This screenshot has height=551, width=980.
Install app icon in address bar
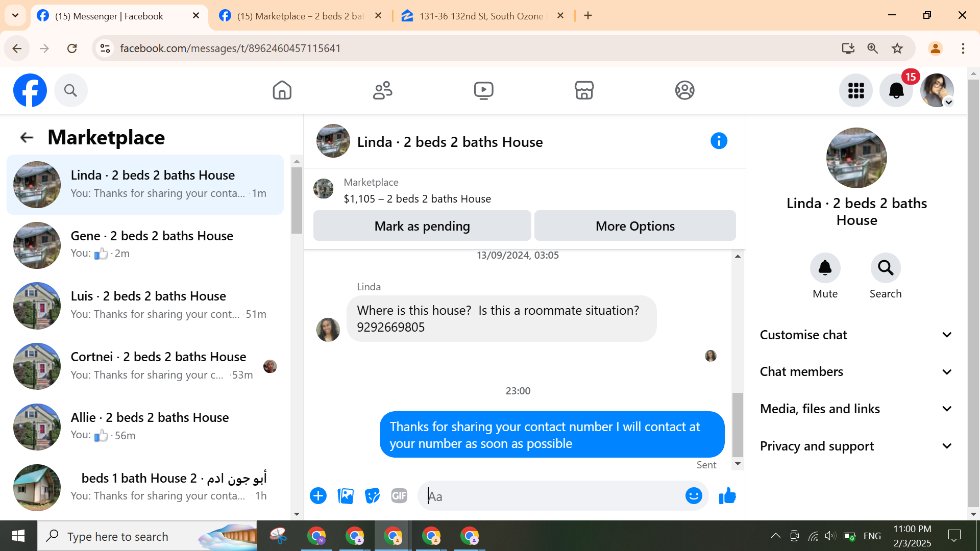coord(848,48)
